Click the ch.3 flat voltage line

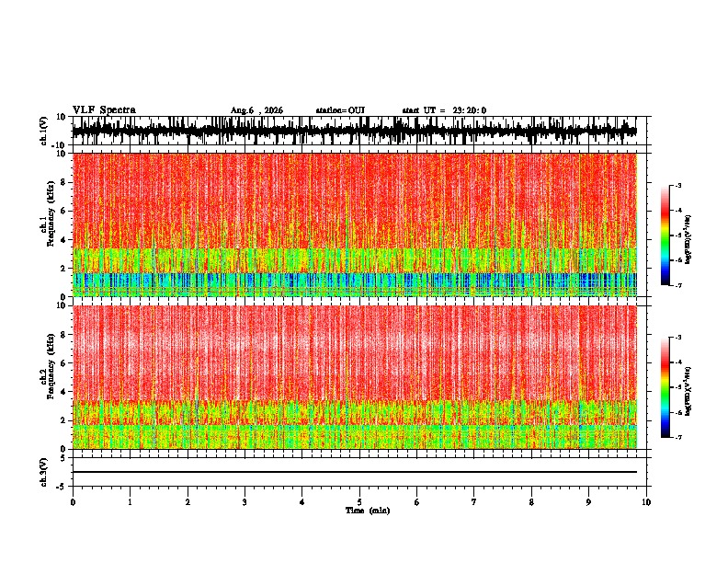click(x=354, y=472)
